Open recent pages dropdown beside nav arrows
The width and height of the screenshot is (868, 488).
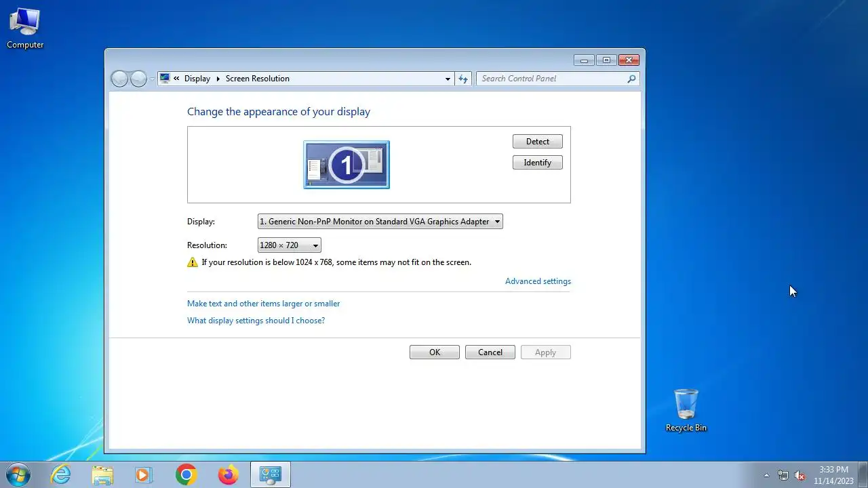(152, 79)
